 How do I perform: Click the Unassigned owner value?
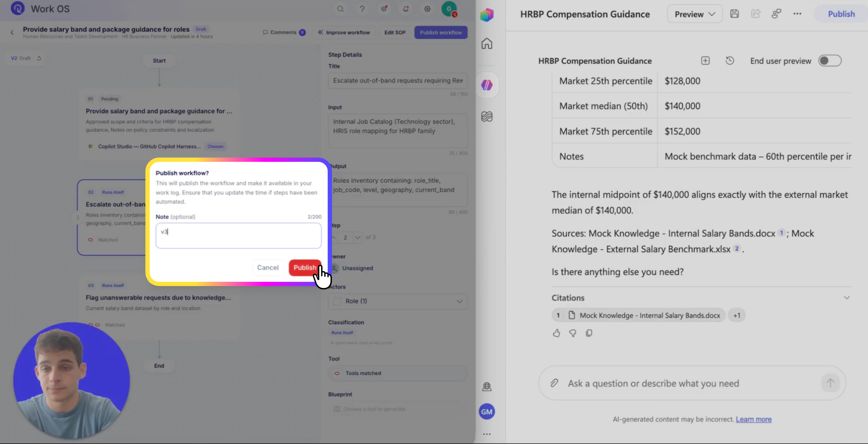(357, 268)
